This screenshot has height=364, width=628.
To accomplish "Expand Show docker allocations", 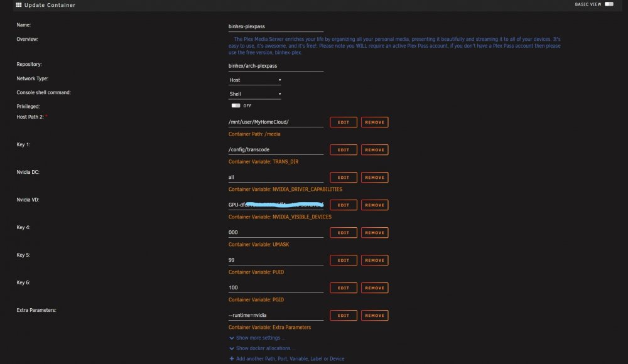I will [x=262, y=348].
